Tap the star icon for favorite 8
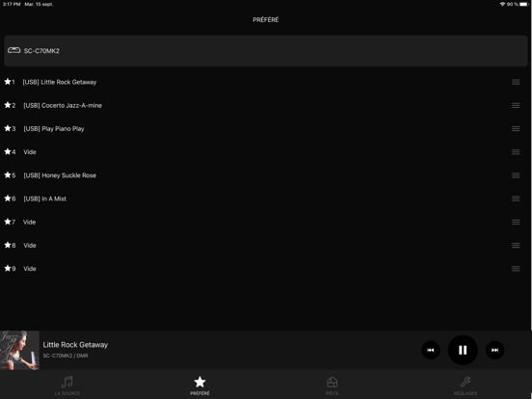This screenshot has height=399, width=532. click(8, 245)
